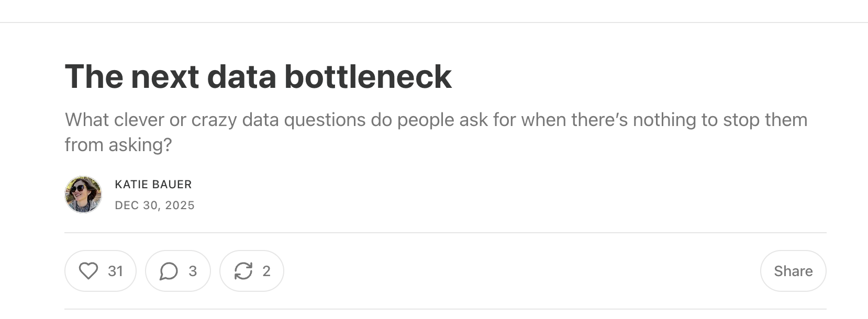Viewport: 868px width, 319px height.
Task: Click the word "The" starting the headline
Action: point(93,77)
